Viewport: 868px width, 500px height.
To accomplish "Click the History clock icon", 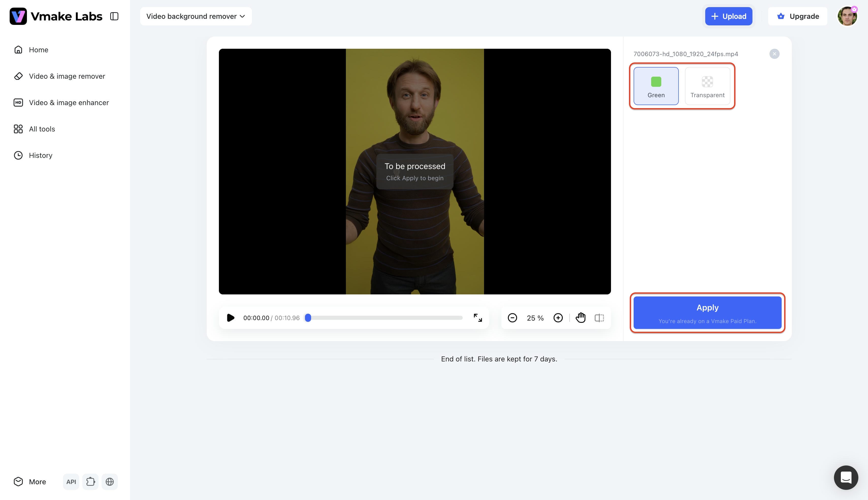I will pyautogui.click(x=18, y=156).
